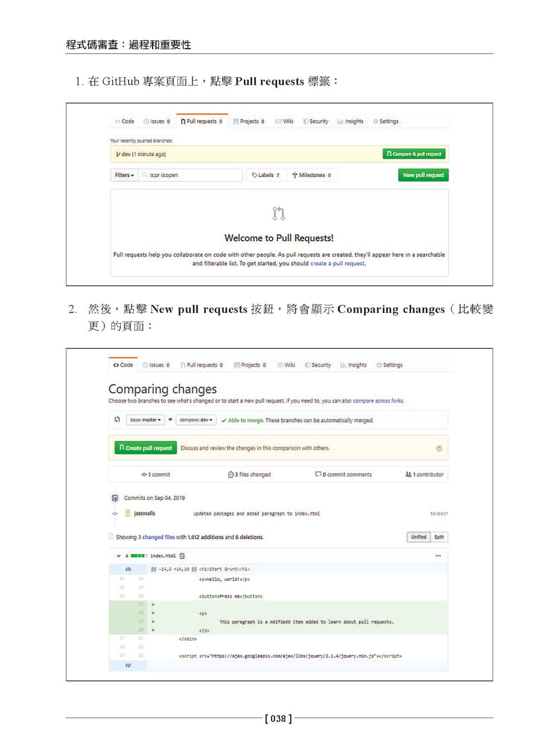Follow the '3 changed files' link
The image size is (559, 756).
click(x=157, y=537)
